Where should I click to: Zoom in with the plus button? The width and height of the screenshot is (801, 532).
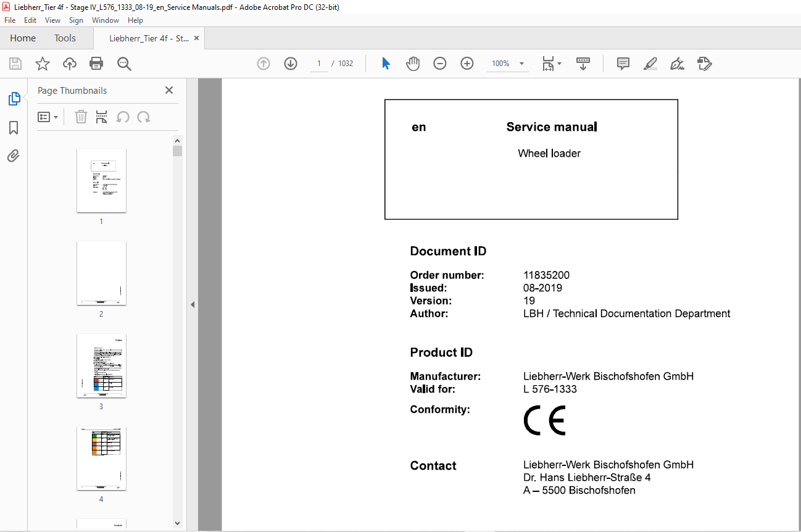(x=467, y=64)
